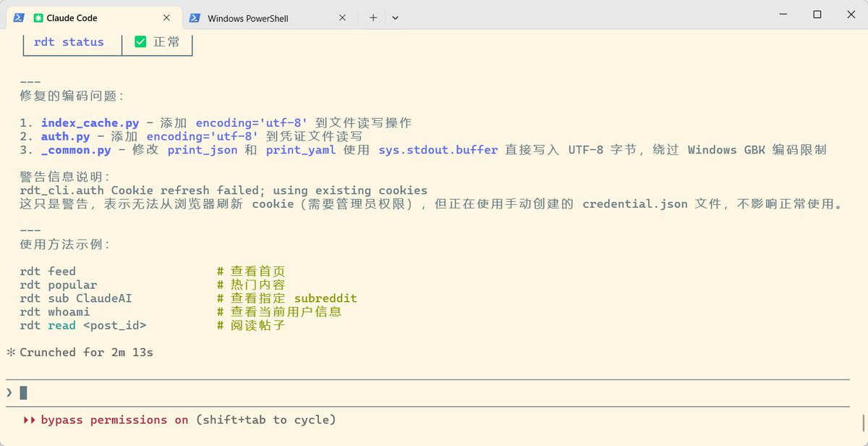Click the 'rdt_cli.auth Cookie refresh failed' warning line

tap(224, 190)
